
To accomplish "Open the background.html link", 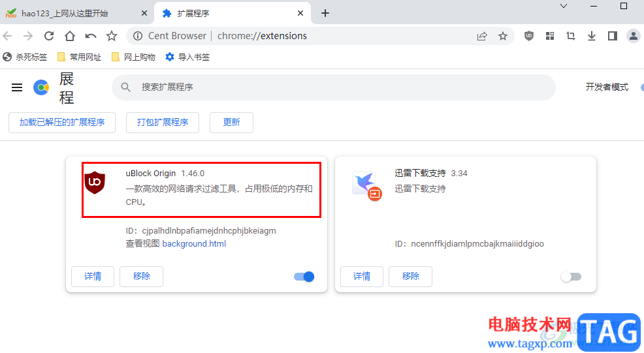I will [x=194, y=244].
